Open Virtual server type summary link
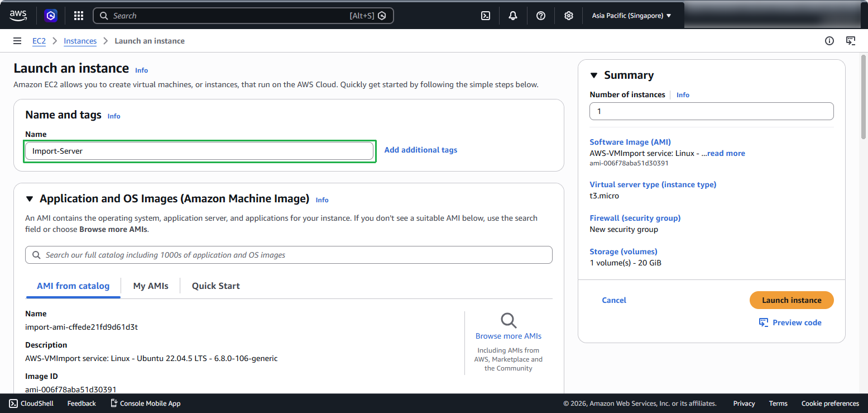Image resolution: width=868 pixels, height=413 pixels. click(653, 184)
